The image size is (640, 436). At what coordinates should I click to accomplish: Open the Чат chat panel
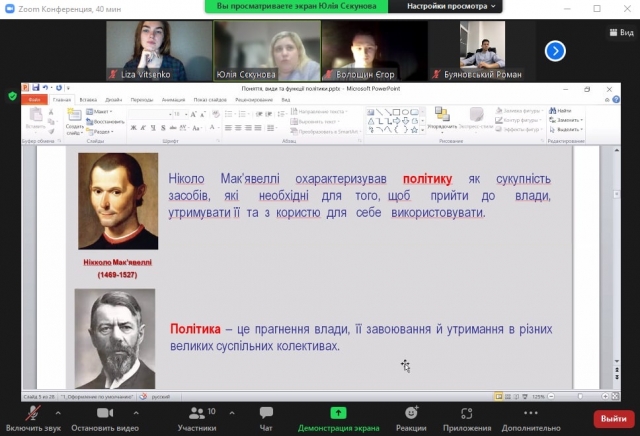266,414
